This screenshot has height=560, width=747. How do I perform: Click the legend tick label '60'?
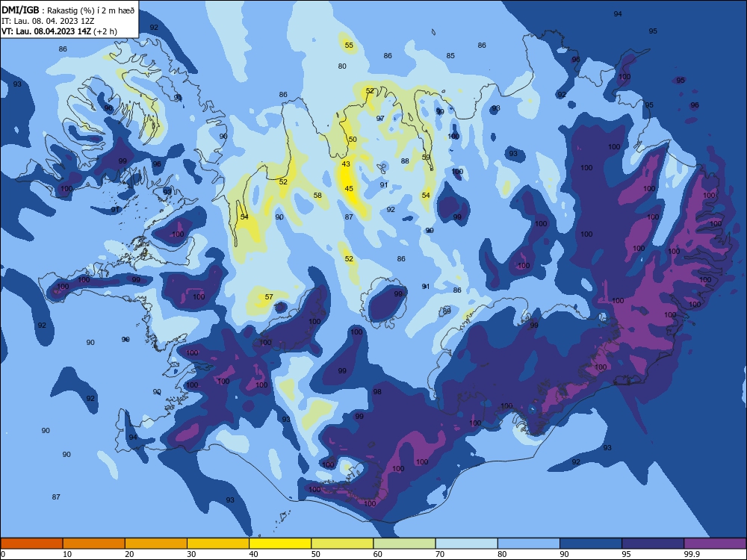coord(378,554)
